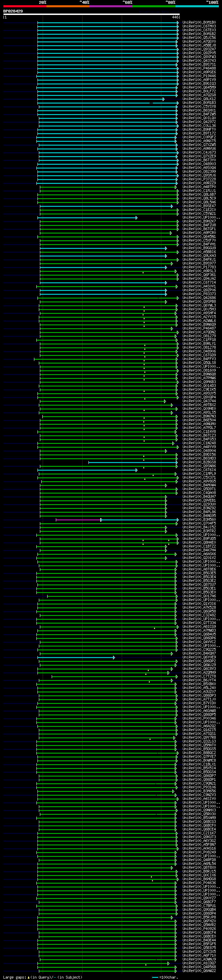
Task: Select the query label BP028429
Action: (x=13, y=11)
